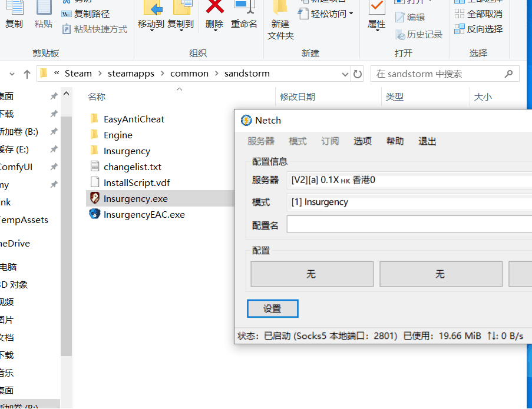Select the Engine folder icon

pyautogui.click(x=95, y=135)
